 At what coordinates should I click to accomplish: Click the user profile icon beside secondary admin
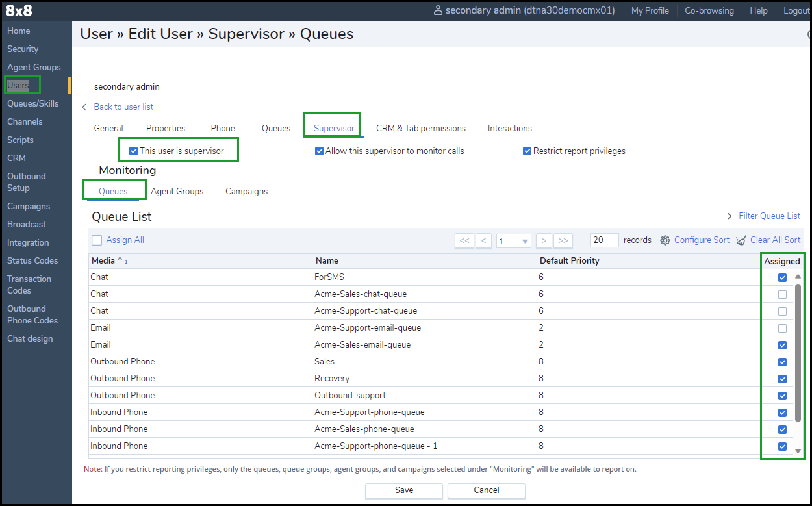pos(438,11)
